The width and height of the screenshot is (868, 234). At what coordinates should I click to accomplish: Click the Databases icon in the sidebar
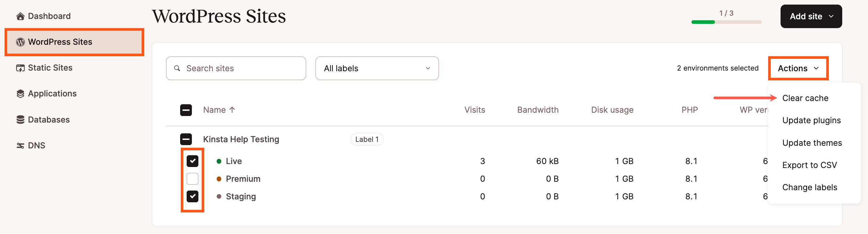click(21, 119)
